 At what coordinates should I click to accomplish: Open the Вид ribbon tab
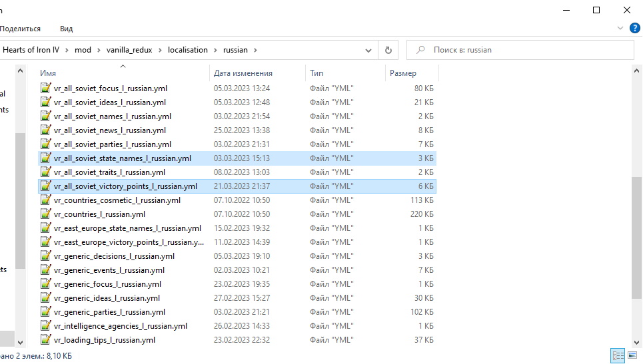[67, 29]
